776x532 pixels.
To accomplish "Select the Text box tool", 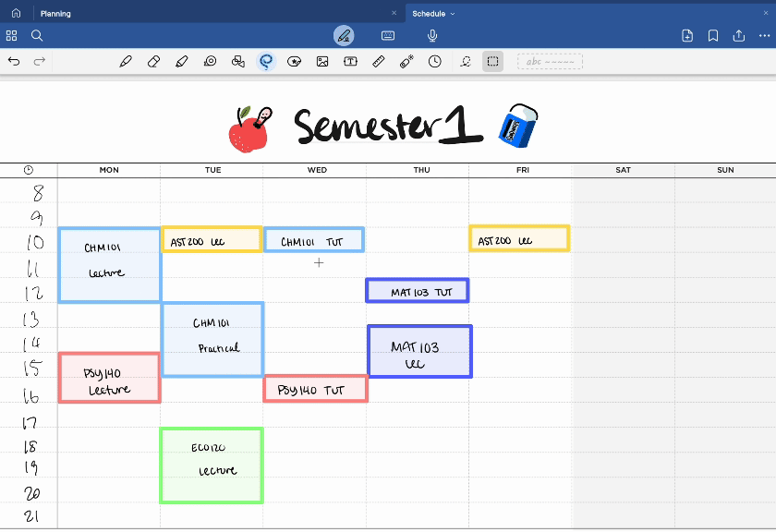I will coord(350,62).
